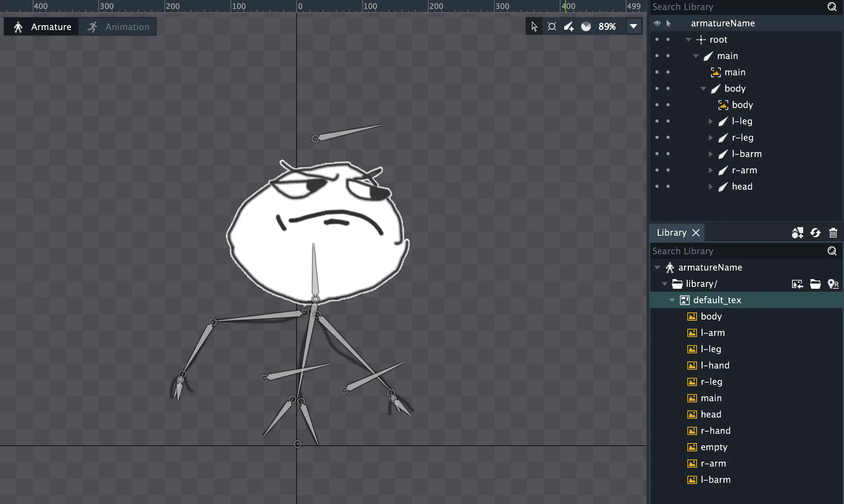Select the r-hand image in library
Screen dimensions: 844x504
(x=715, y=431)
